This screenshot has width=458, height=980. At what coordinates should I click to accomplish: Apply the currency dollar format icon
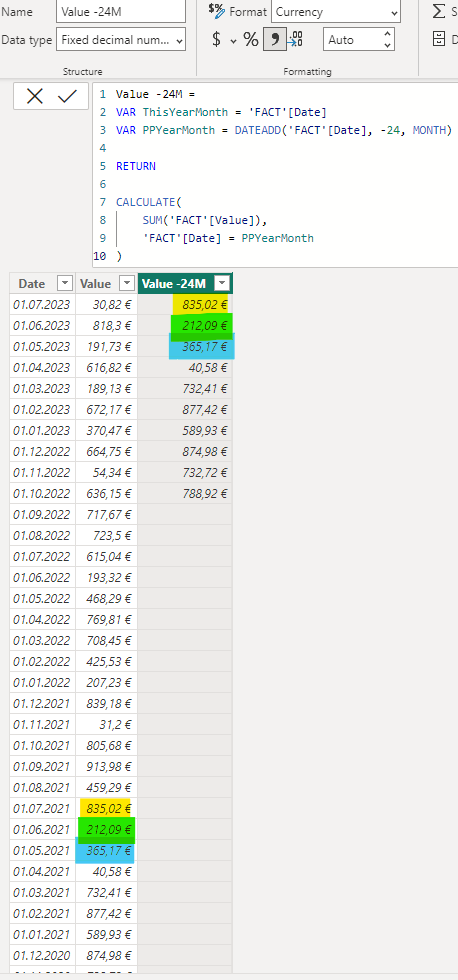tap(217, 40)
